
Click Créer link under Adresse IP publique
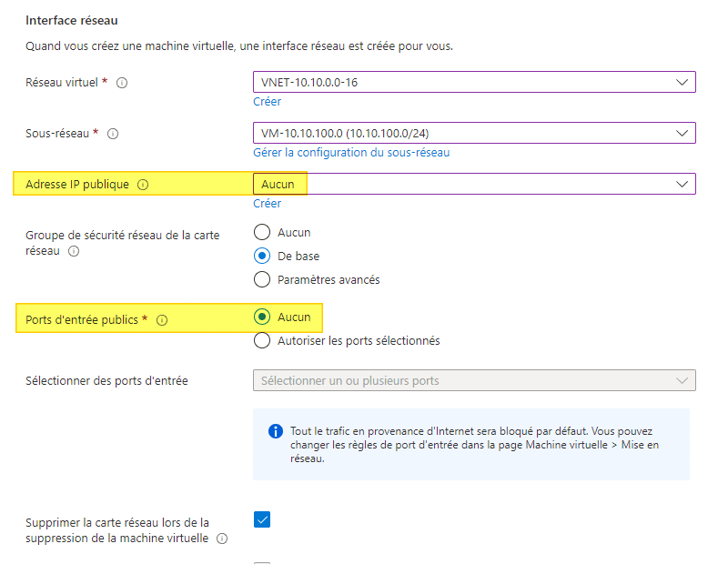267,204
